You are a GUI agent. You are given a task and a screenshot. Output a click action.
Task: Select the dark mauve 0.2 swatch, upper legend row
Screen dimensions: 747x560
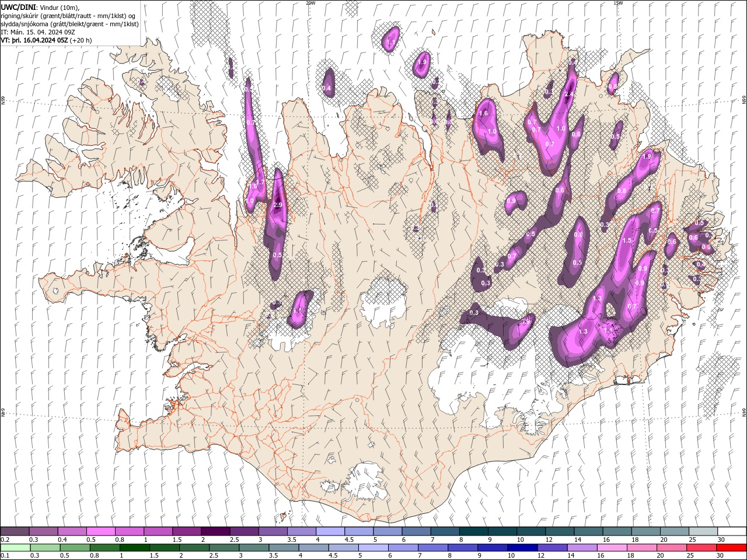[x=15, y=531]
